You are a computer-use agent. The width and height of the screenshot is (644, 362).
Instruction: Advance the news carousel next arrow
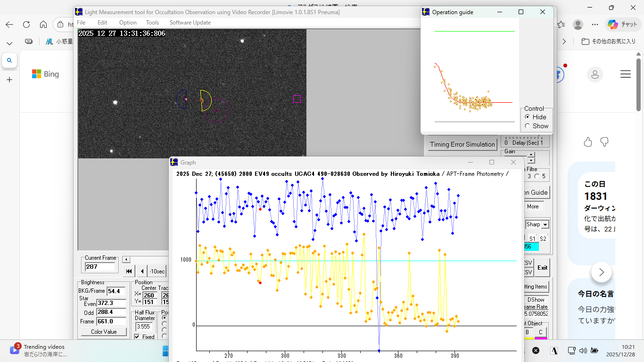[x=601, y=272]
